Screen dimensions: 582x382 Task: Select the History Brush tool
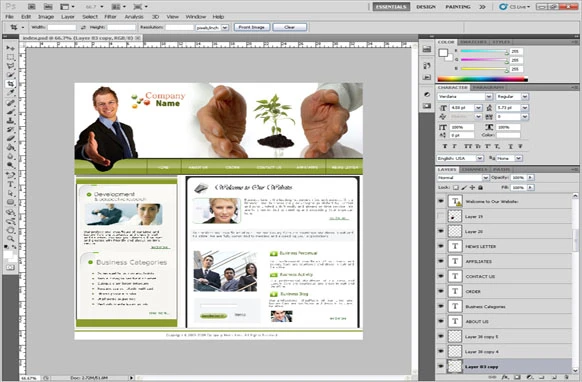coord(10,130)
